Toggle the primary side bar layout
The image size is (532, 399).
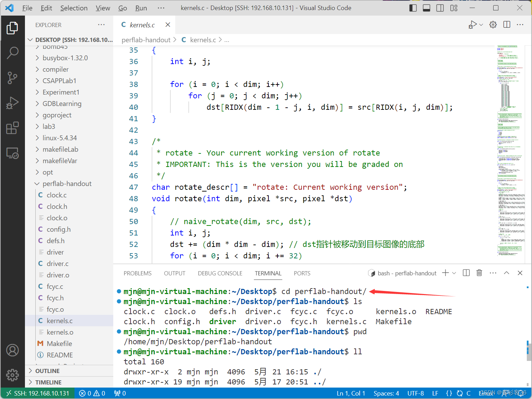click(413, 8)
